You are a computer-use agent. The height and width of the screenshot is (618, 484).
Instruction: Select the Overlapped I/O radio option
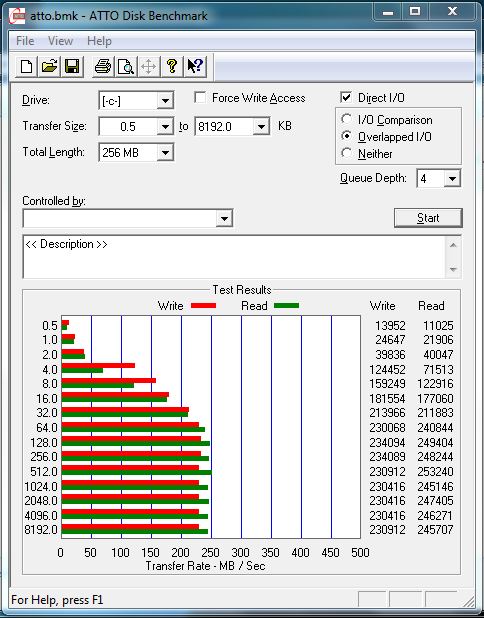(x=346, y=136)
